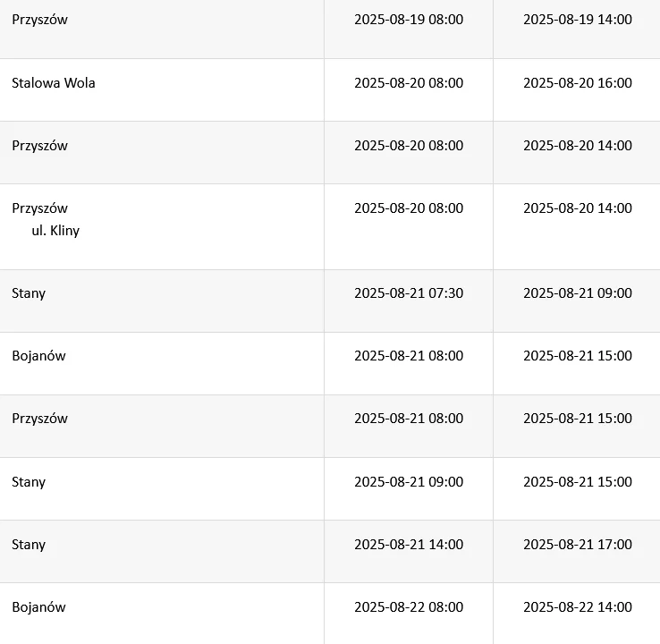The image size is (660, 644).
Task: Click Stalowa Wola start time 2025-08-20 08:00
Action: pos(409,83)
